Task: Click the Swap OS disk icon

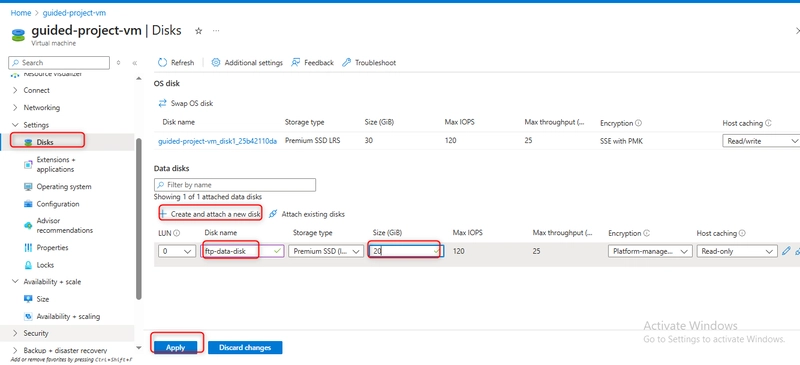Action: (x=163, y=103)
